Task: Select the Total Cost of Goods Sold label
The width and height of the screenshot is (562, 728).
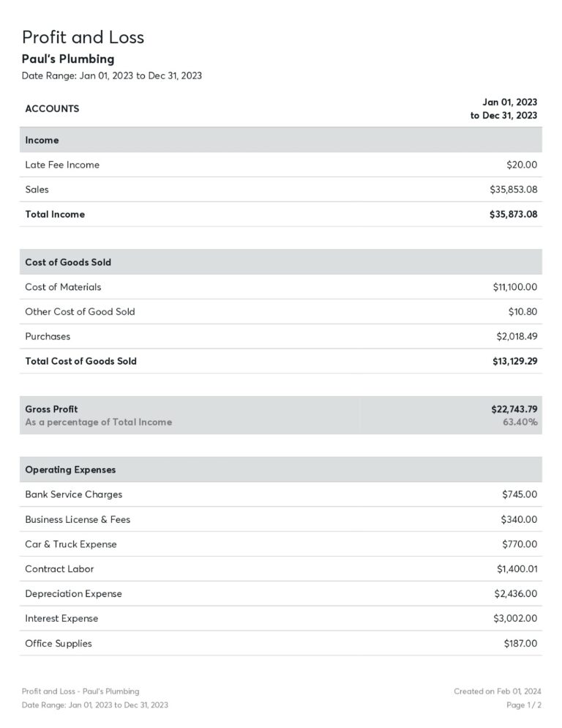Action: (80, 361)
